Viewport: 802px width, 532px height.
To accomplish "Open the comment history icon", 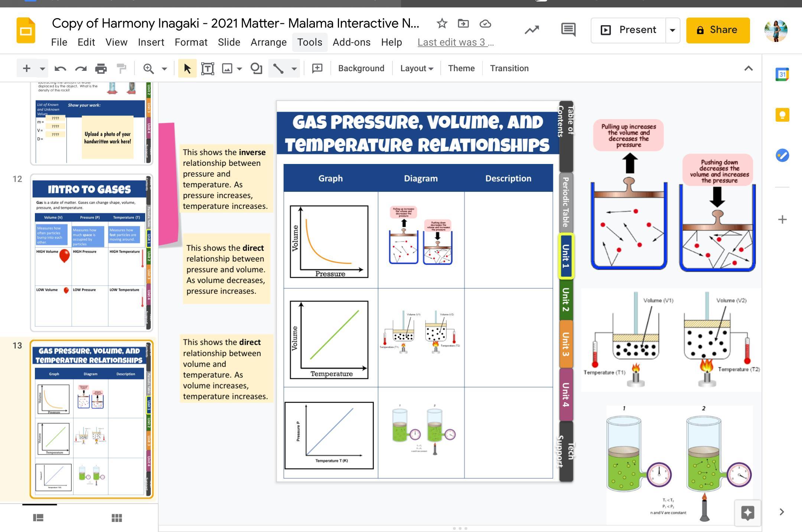I will click(x=568, y=30).
